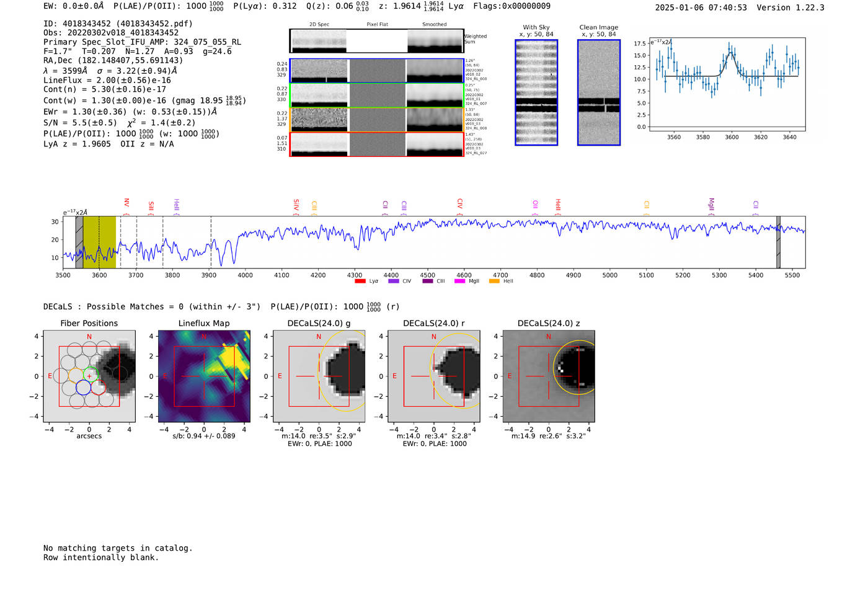Open the Fiber Positions plot
Viewport: 868px width, 591px height.
[x=89, y=376]
